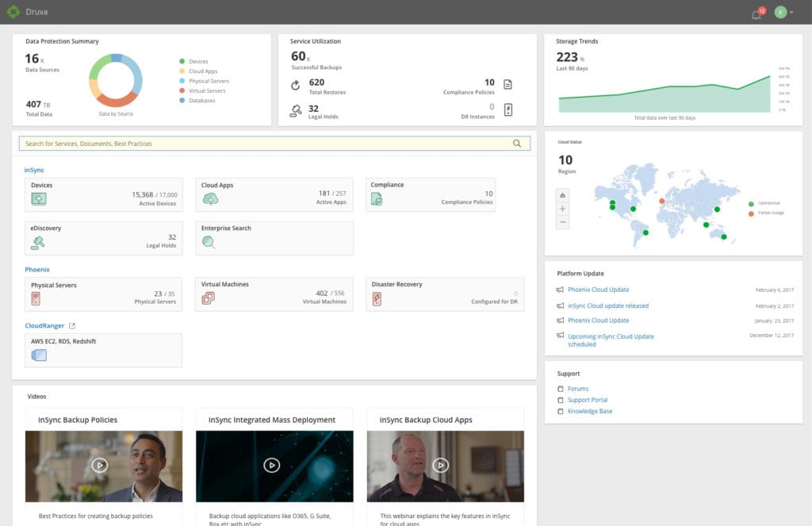Click the Legal Holds gavel icon in Service Utilization
The image size is (812, 526).
296,110
